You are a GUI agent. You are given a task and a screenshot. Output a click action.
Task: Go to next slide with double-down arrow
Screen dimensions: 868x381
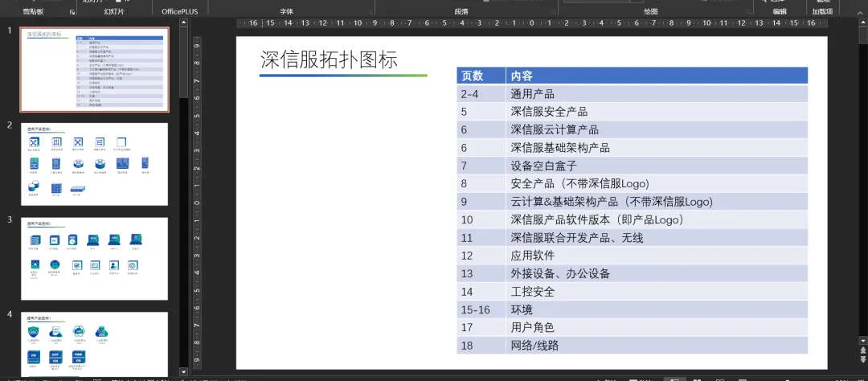[862, 359]
